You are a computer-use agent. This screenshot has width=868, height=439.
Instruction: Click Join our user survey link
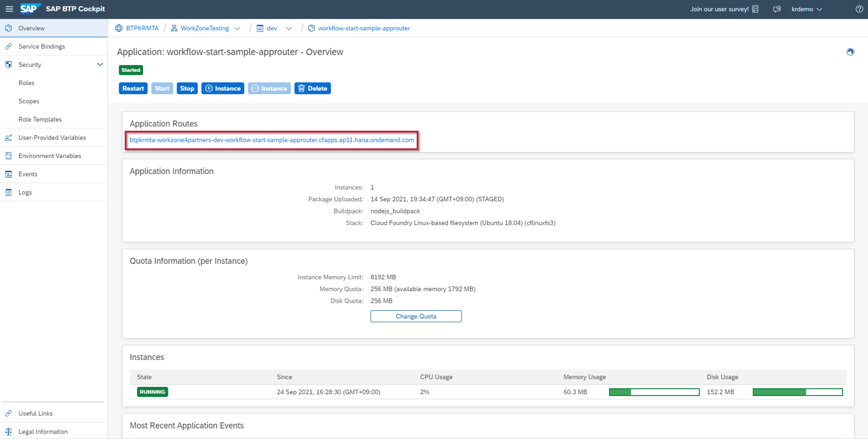tap(719, 9)
